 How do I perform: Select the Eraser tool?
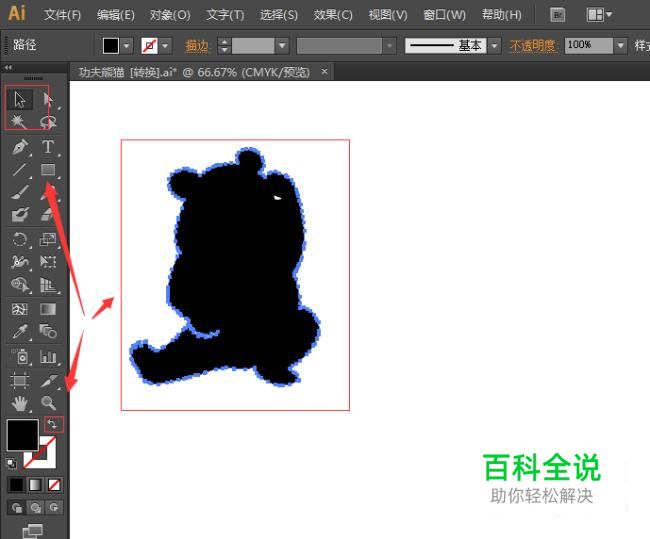point(48,214)
